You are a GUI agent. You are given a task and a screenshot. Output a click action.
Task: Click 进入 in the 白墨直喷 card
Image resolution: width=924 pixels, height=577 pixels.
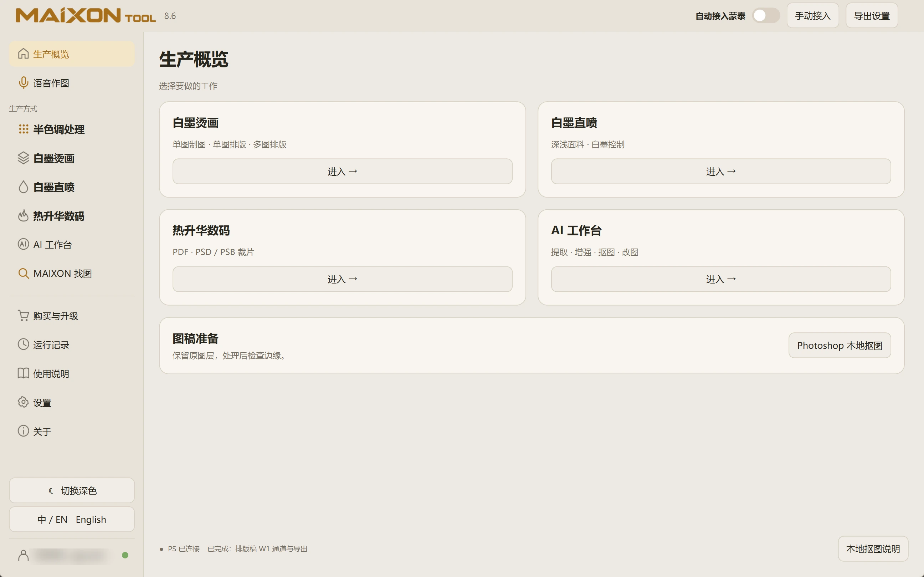point(721,171)
